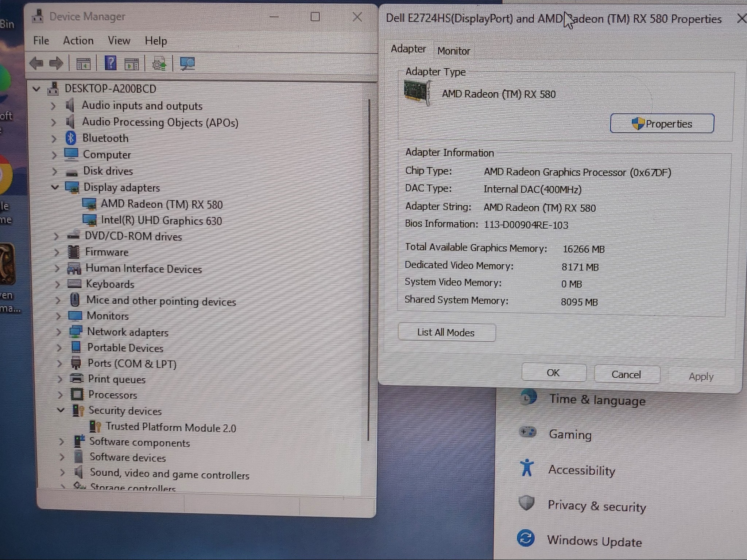Viewport: 747px width, 560px height.
Task: Click the Shared System Memory value 8095 MB
Action: click(579, 302)
